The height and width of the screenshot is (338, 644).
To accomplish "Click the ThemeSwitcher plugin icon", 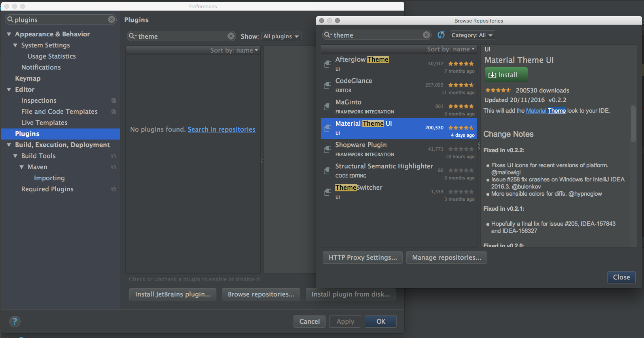I will click(328, 192).
